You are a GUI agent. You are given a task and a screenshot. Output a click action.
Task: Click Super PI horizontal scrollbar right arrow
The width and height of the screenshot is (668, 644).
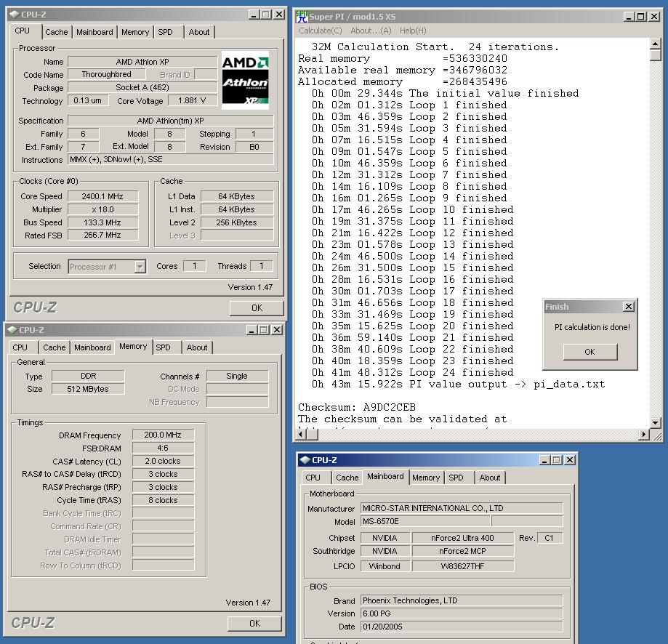(644, 435)
